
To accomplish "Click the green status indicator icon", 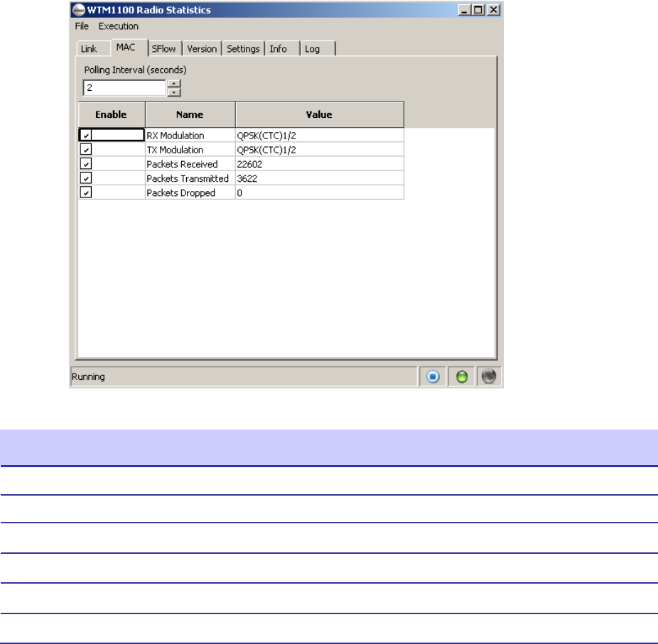I will pyautogui.click(x=462, y=376).
